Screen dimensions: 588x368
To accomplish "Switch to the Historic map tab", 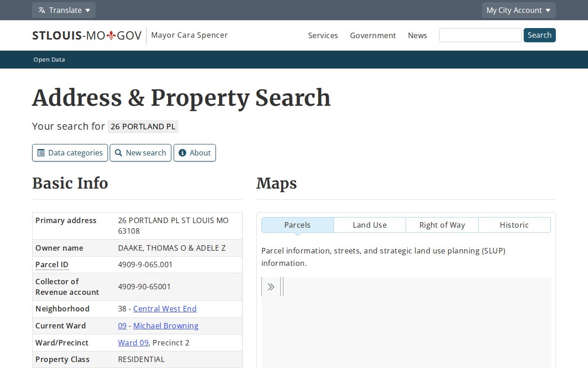I will pos(514,225).
